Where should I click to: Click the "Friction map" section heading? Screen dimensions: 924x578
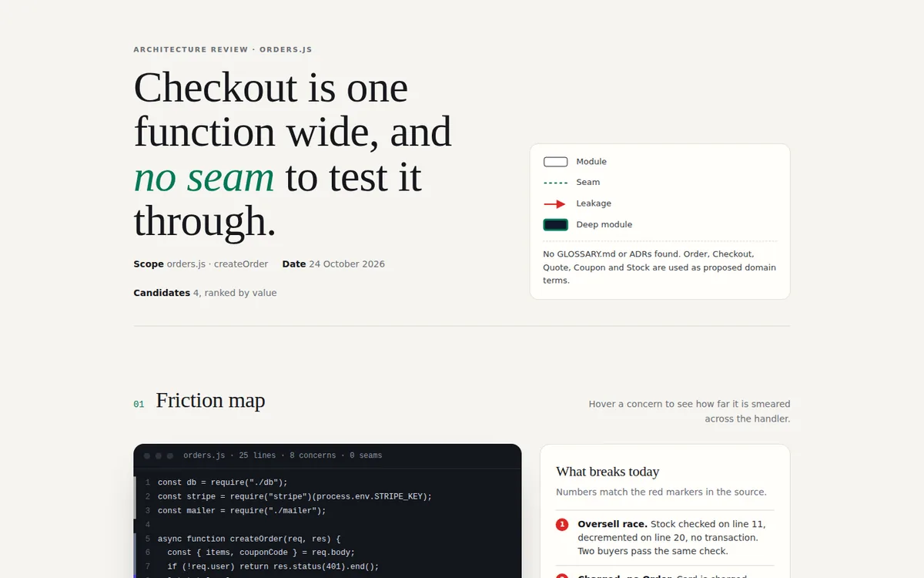pyautogui.click(x=210, y=401)
